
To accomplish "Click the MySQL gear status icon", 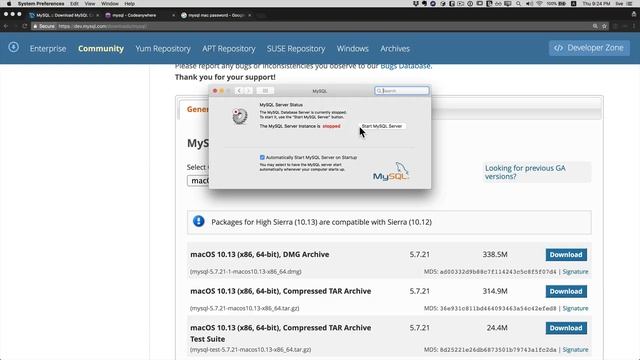I will point(240,116).
